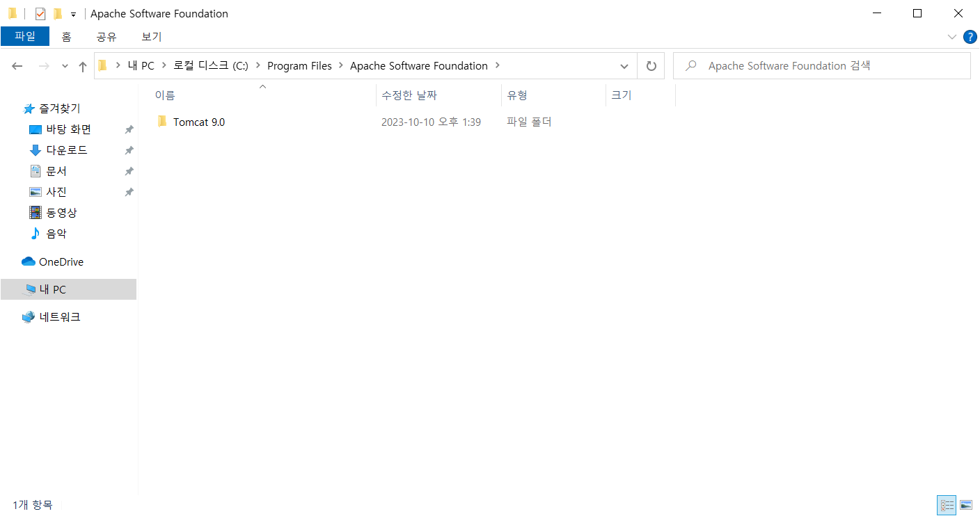Screen dimensions: 980x516
Task: Click folder icon in title bar
Action: [12, 13]
